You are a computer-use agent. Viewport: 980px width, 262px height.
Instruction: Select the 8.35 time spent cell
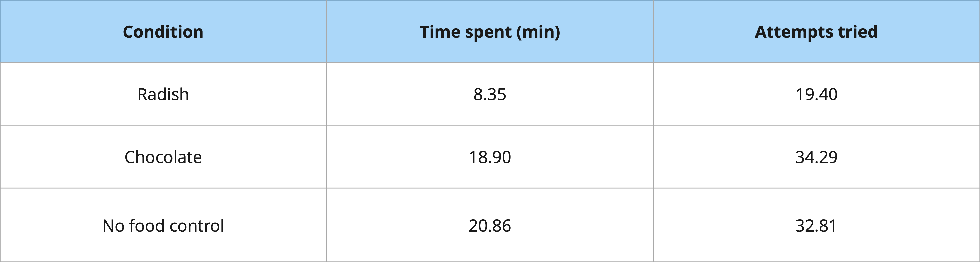[x=490, y=94]
